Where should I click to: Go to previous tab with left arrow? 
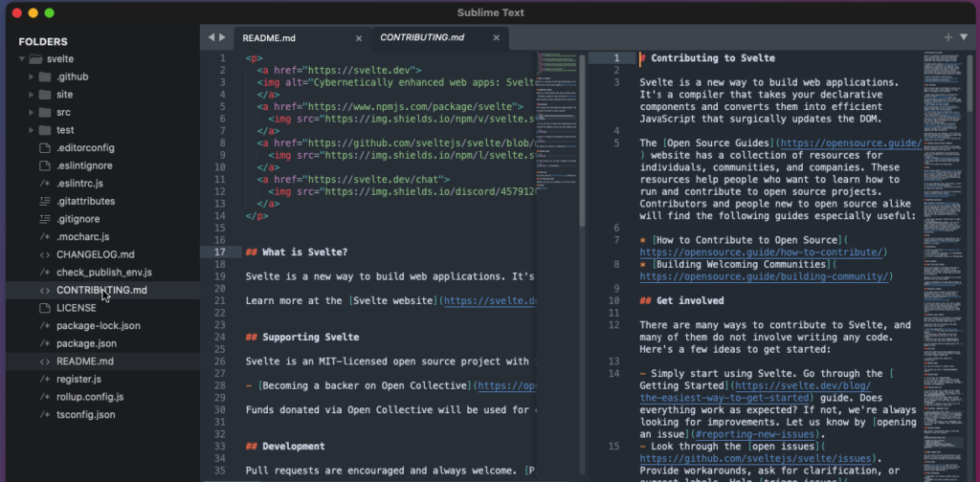coord(212,37)
